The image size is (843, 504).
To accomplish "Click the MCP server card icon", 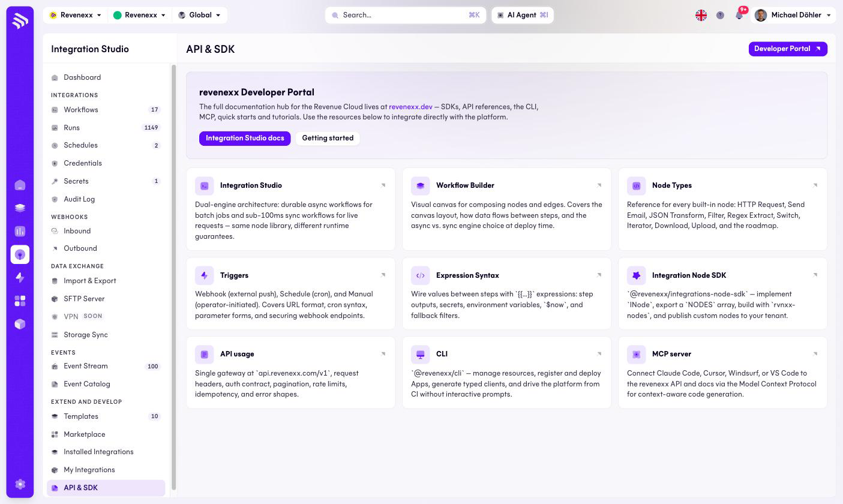I will coord(637,354).
